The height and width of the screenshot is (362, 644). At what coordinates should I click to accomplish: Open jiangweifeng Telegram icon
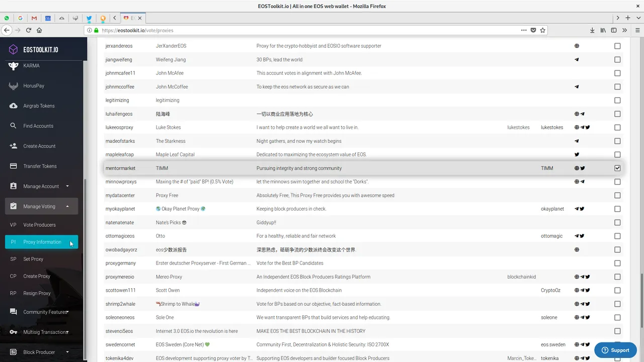pos(577,59)
